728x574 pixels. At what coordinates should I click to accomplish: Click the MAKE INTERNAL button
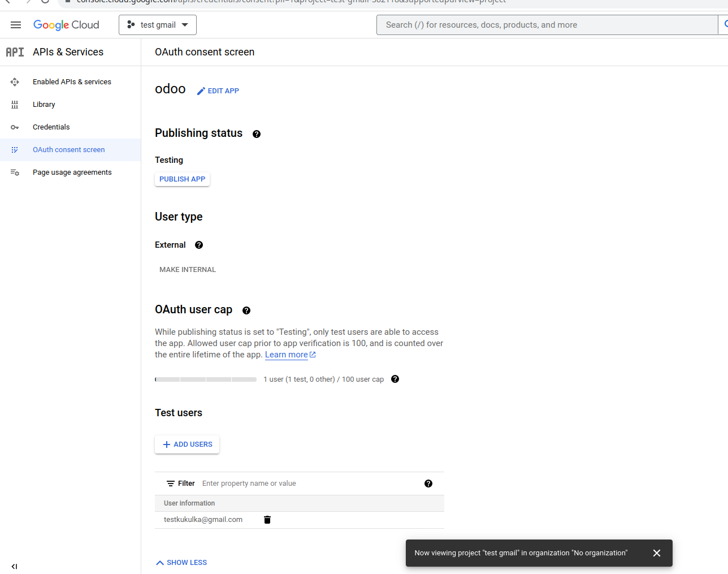pyautogui.click(x=188, y=270)
